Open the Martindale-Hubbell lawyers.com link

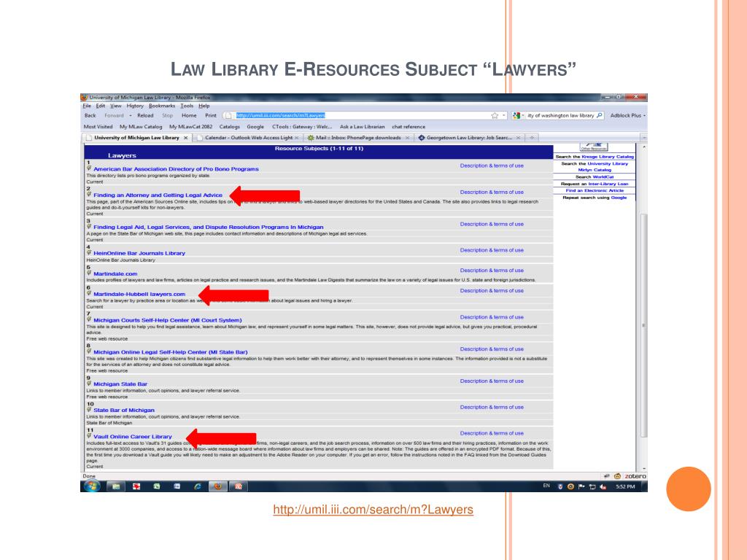point(139,294)
